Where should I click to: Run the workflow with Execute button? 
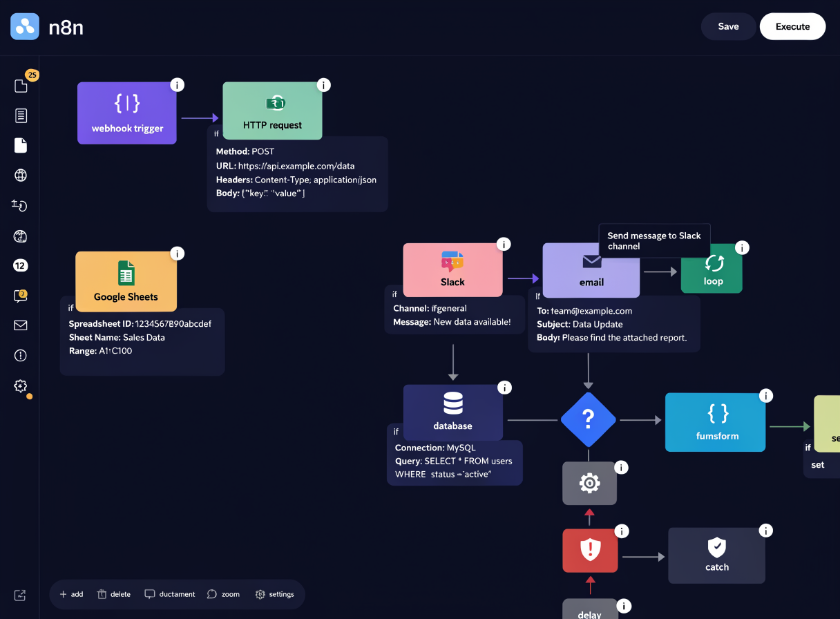[x=792, y=26]
